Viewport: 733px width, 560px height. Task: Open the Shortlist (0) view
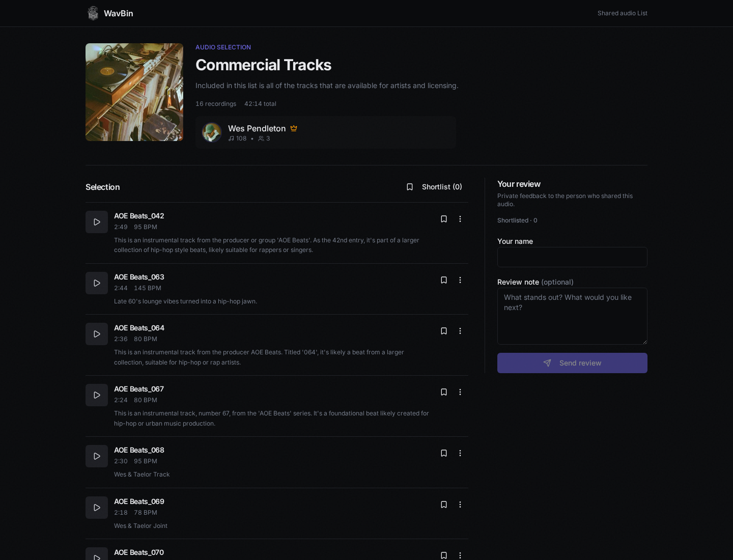434,187
